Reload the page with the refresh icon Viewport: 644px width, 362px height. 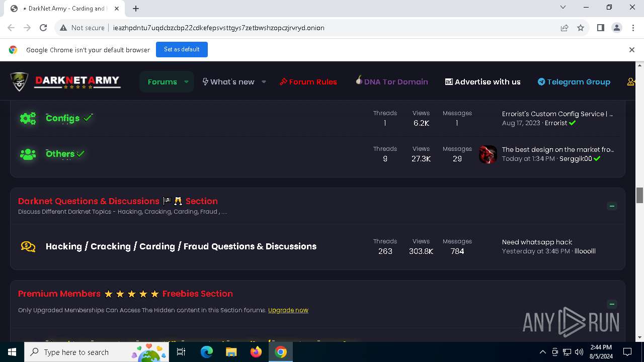[x=43, y=28]
